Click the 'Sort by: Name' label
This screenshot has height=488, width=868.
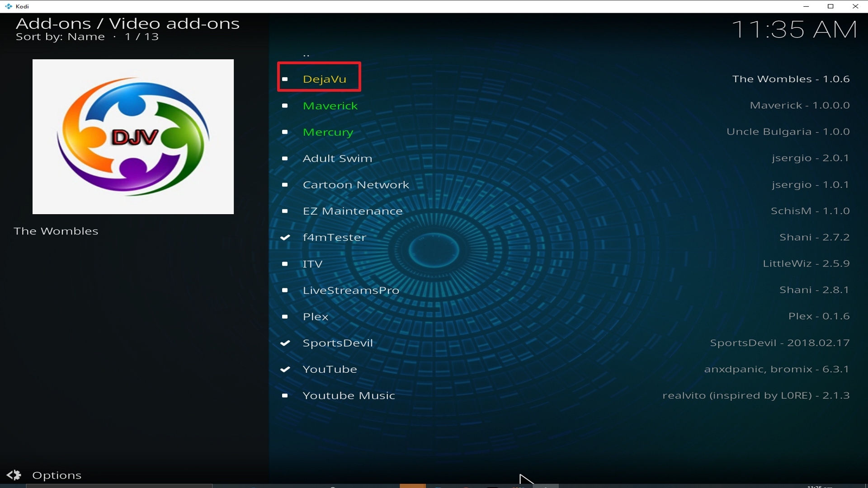click(x=60, y=37)
